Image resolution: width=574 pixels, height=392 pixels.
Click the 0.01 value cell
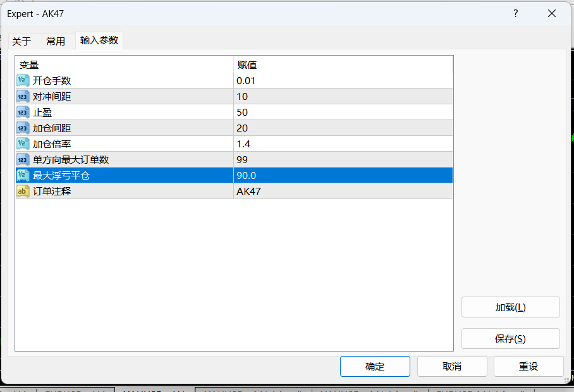click(x=343, y=80)
